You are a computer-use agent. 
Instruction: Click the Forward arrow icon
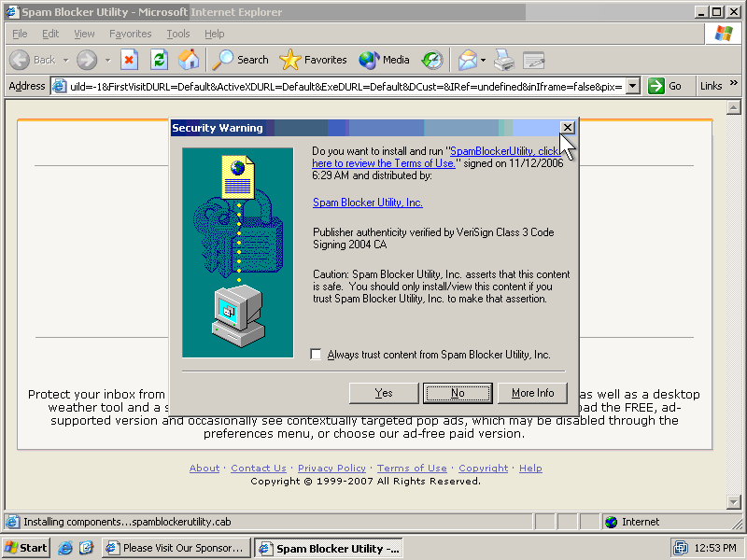click(87, 60)
